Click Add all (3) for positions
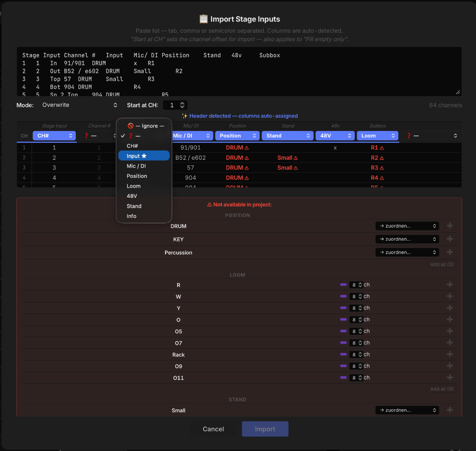 [442, 264]
